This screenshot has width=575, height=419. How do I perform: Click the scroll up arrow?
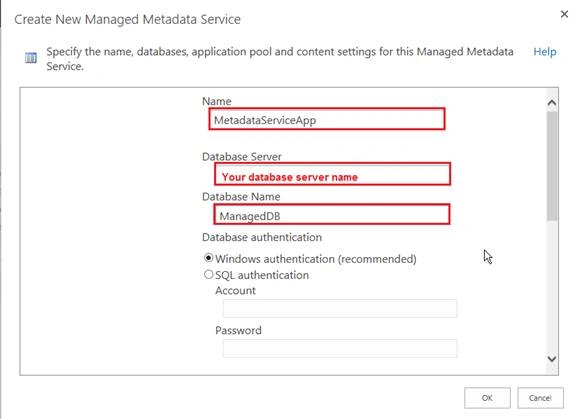tap(552, 103)
